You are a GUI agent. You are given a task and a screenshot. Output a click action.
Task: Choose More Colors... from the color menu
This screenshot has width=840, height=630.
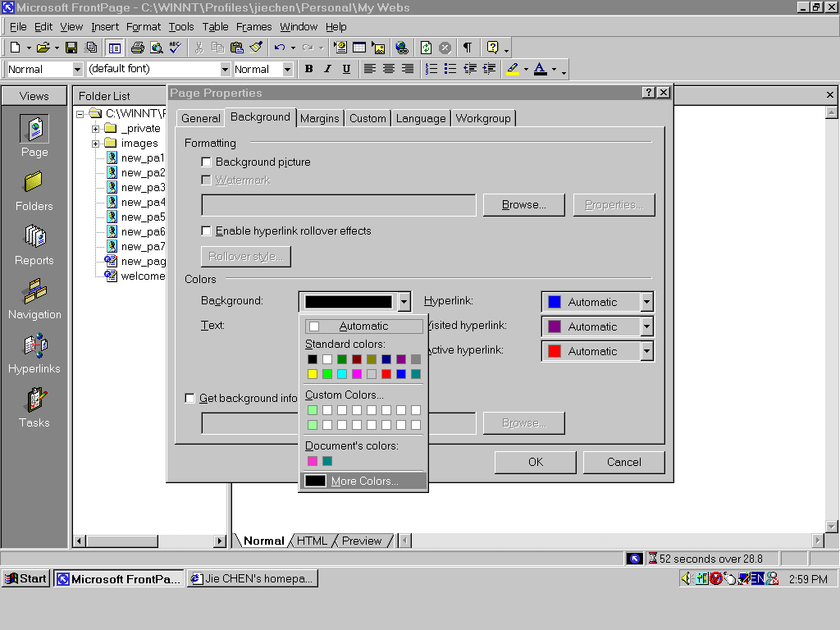pyautogui.click(x=363, y=482)
